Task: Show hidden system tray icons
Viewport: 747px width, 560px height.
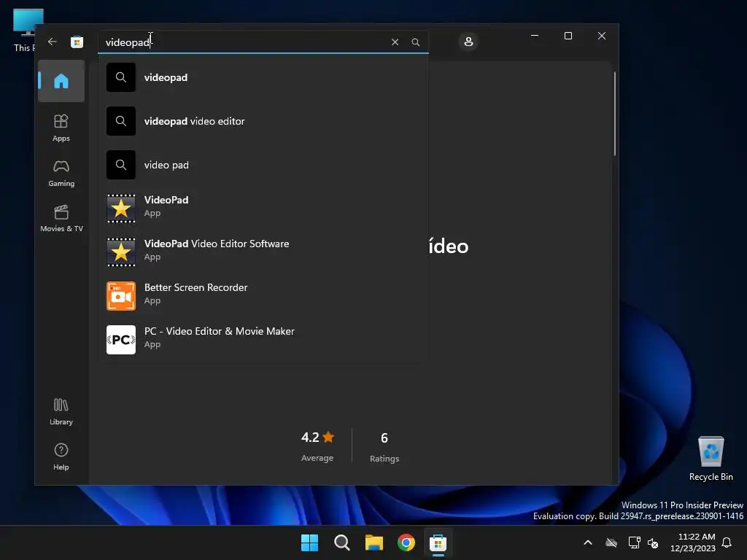Action: coord(588,542)
